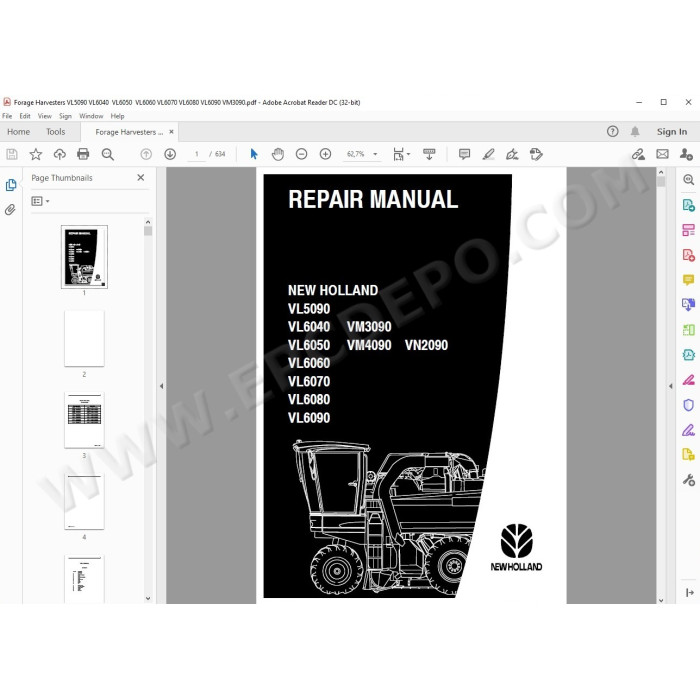The height and width of the screenshot is (700, 700).
Task: Select the Highlight text pen tool
Action: click(488, 154)
